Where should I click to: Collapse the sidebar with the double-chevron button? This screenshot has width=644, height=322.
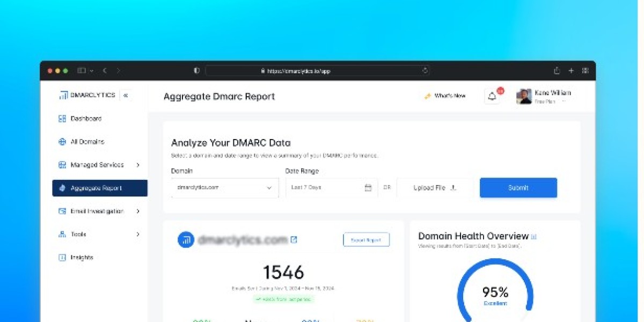pyautogui.click(x=126, y=96)
